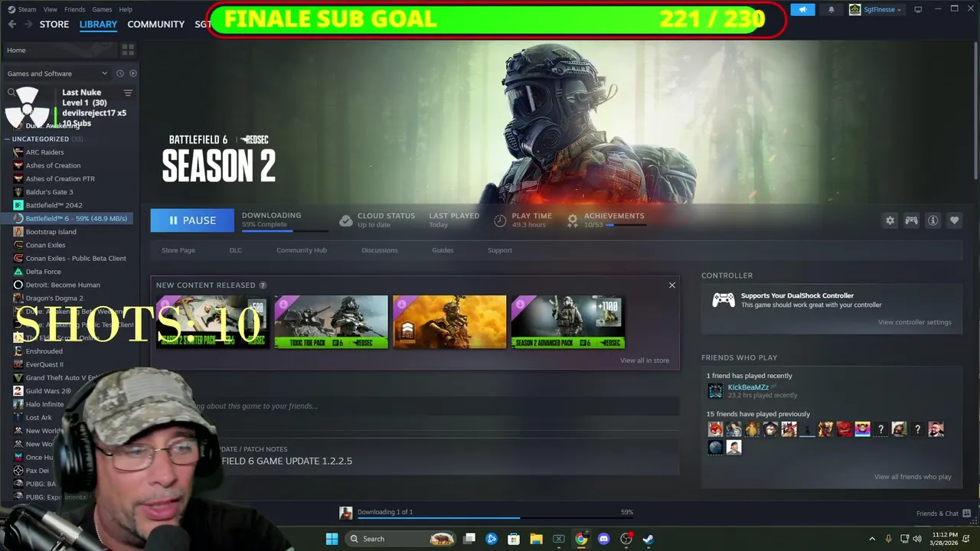
Task: Open the Support tab
Action: [x=500, y=250]
